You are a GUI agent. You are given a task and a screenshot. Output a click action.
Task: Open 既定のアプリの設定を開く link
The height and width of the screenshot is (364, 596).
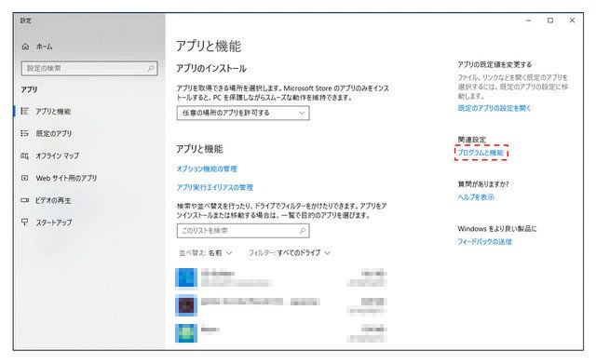coord(494,108)
